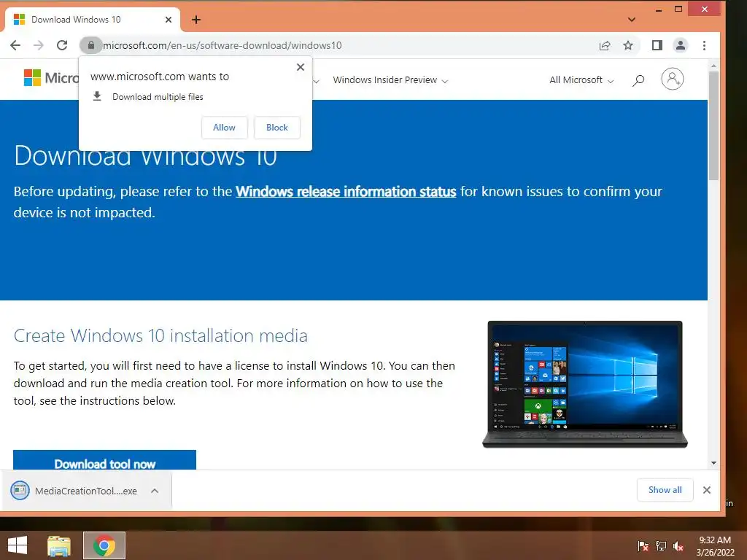Bookmark this page with the star icon
Screen dimensions: 747x560
(628, 45)
